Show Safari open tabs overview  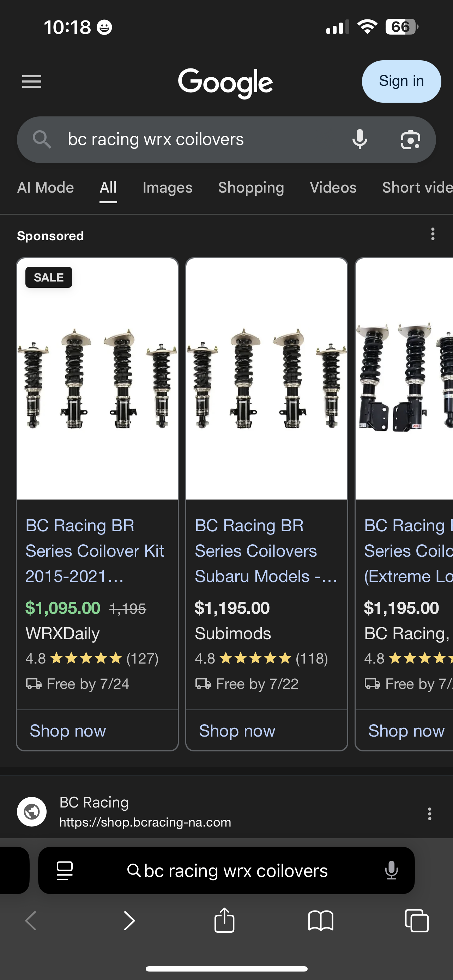417,921
